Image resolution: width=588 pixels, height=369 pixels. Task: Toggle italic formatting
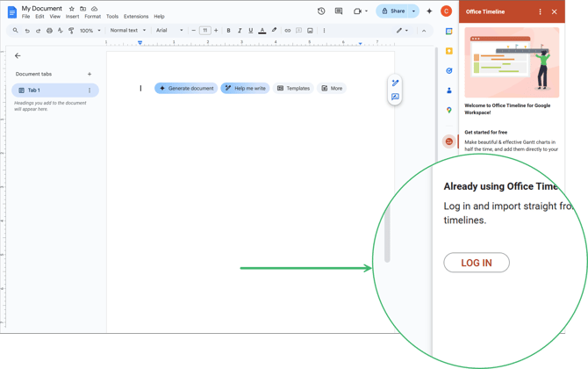pyautogui.click(x=240, y=31)
